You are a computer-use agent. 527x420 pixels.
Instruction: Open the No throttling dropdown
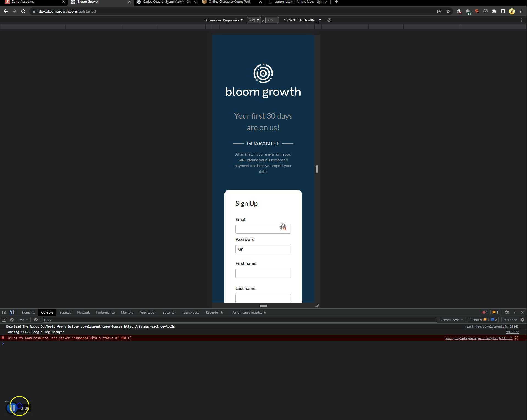coord(309,20)
